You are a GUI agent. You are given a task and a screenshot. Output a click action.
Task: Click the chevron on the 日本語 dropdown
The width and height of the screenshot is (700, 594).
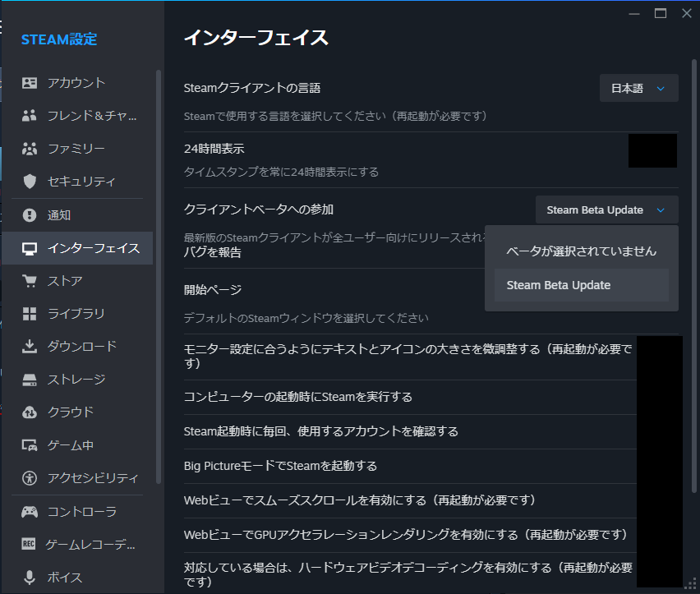pyautogui.click(x=661, y=89)
